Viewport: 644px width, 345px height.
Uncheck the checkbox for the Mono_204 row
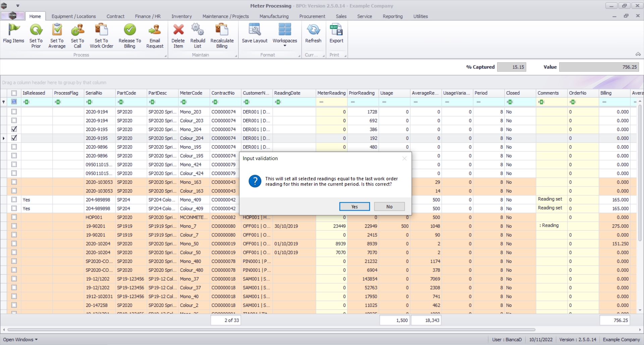(x=14, y=129)
